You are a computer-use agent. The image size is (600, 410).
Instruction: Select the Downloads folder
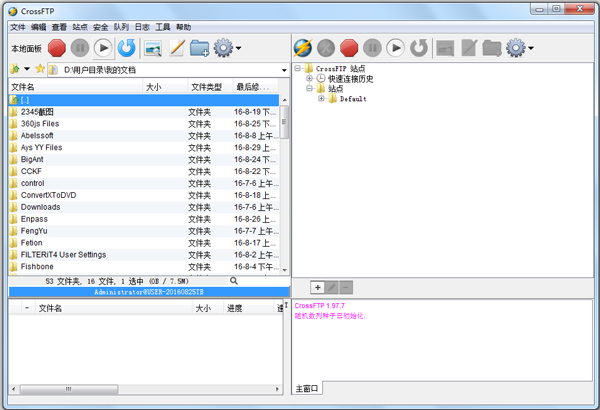point(144,207)
